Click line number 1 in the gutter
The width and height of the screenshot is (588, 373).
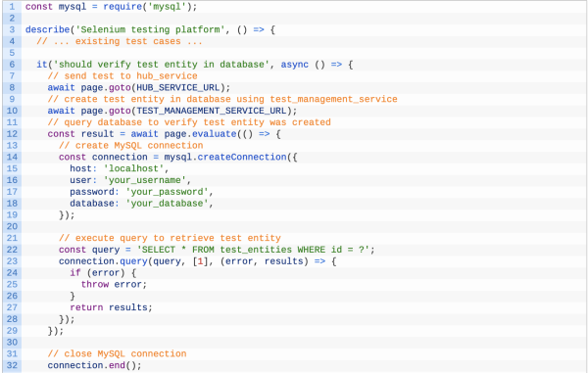pos(12,7)
